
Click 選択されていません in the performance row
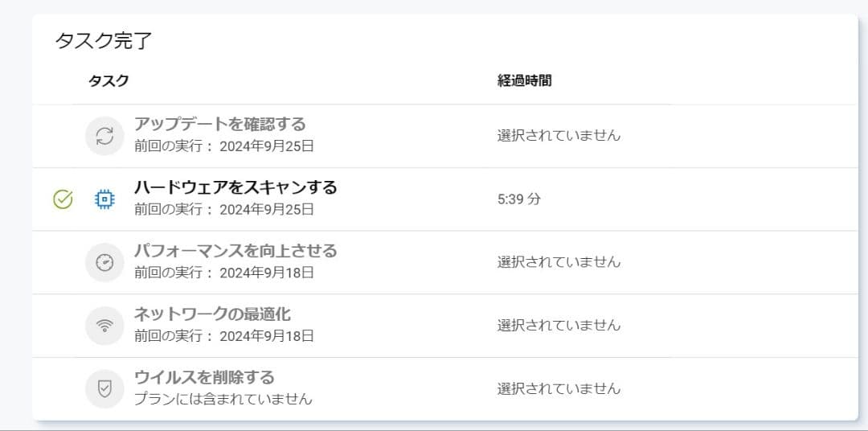[559, 262]
